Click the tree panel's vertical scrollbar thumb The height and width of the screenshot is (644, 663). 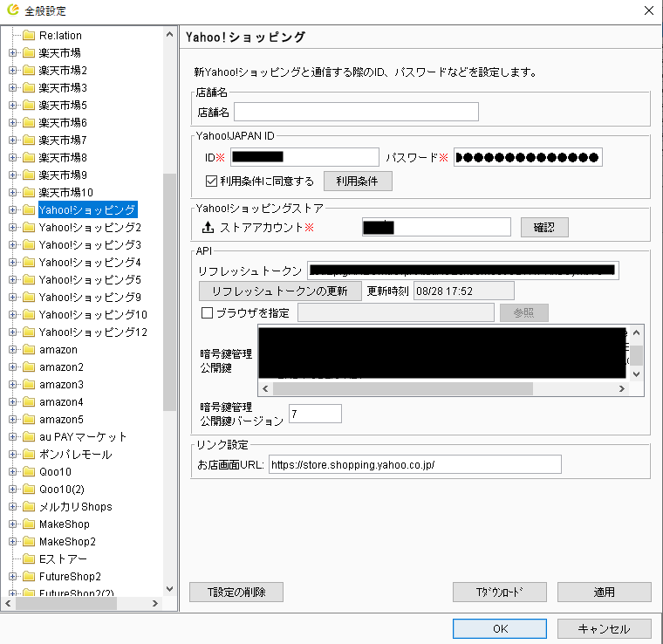[169, 291]
